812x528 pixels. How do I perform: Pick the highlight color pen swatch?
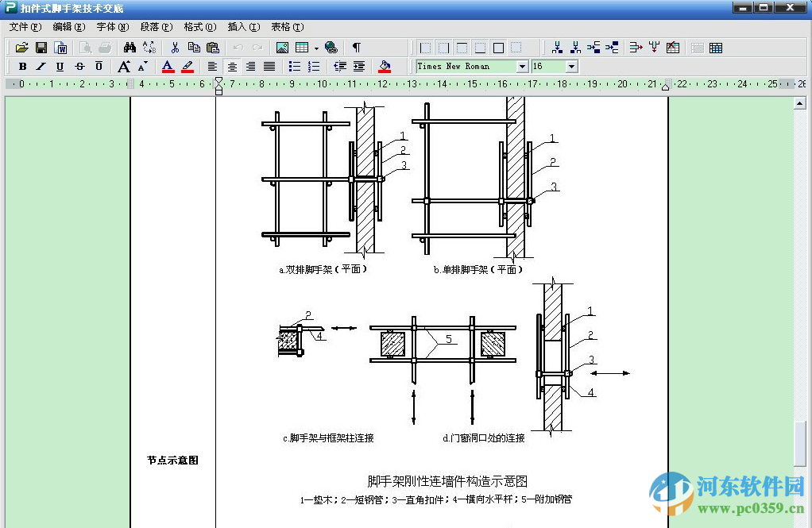click(188, 66)
